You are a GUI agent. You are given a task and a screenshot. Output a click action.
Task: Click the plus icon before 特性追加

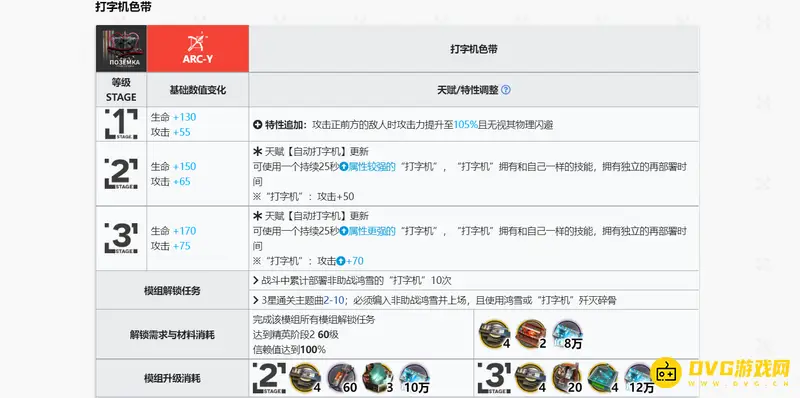(258, 125)
